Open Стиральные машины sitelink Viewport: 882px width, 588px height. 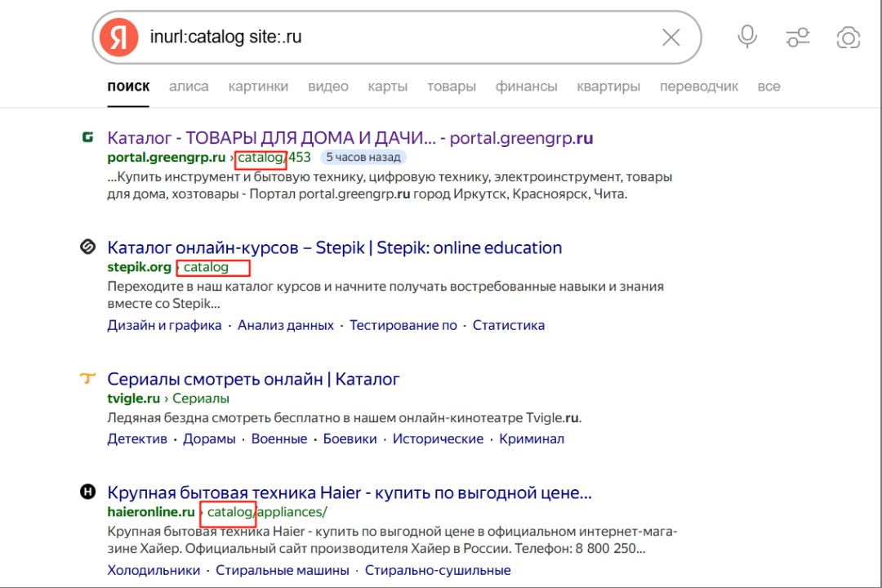(283, 571)
